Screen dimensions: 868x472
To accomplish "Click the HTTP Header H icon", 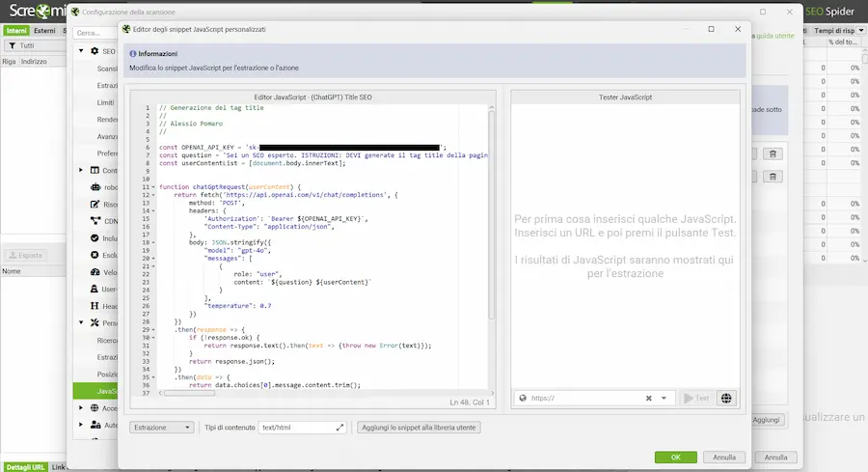I will (x=95, y=306).
